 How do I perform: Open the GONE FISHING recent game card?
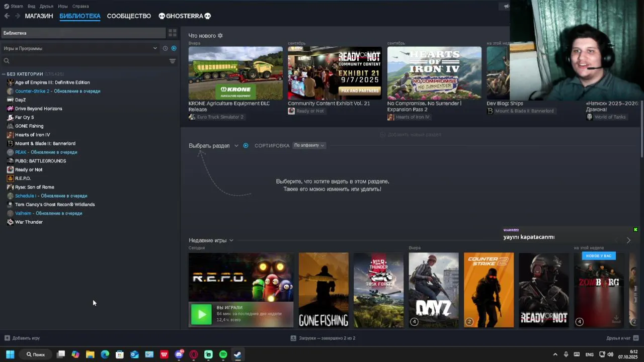click(324, 290)
